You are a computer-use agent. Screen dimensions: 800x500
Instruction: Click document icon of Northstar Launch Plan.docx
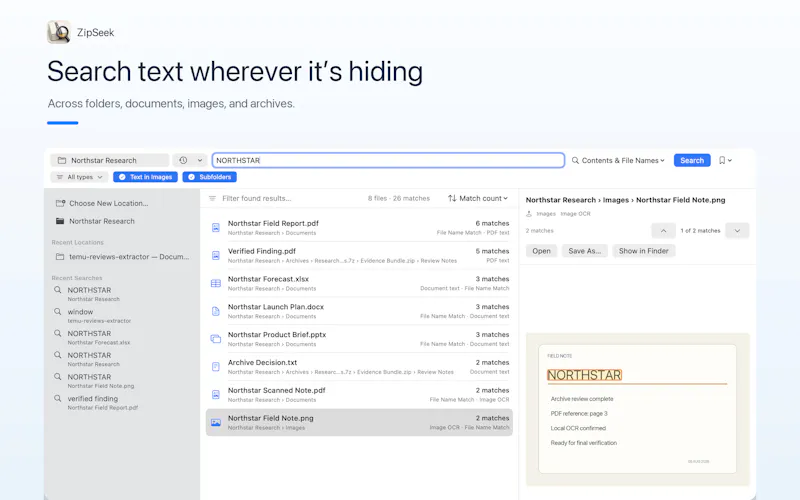pyautogui.click(x=216, y=311)
